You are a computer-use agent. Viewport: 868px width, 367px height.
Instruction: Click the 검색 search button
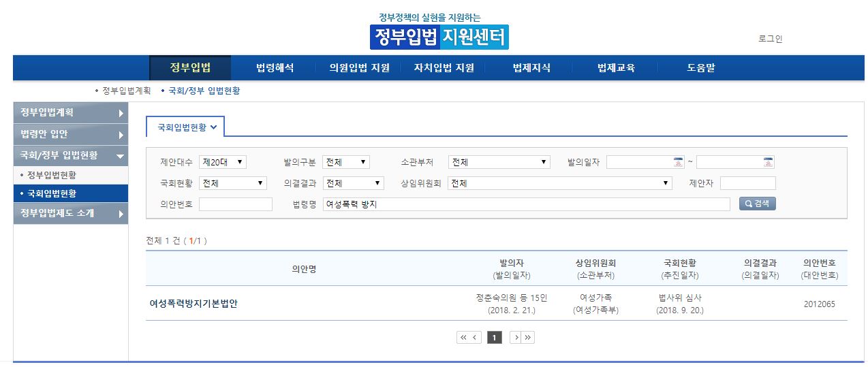(758, 204)
